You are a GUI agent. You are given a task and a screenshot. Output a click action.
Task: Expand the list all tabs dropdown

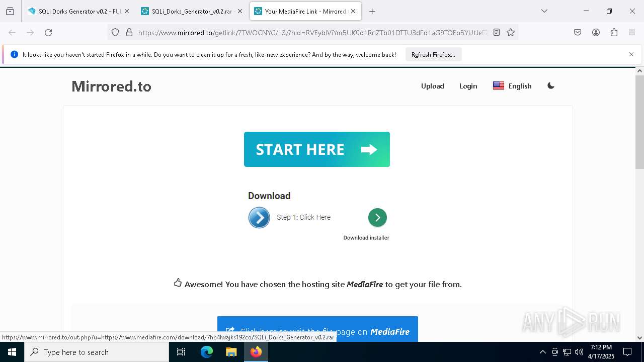544,11
